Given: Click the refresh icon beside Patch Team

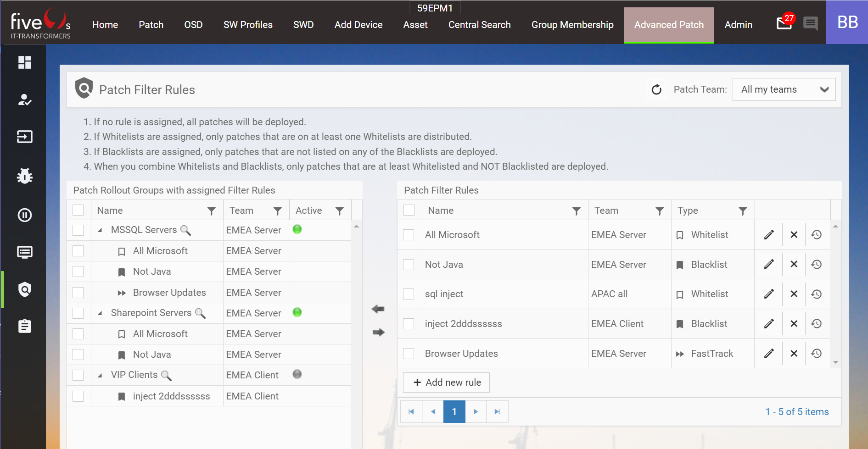Looking at the screenshot, I should click(656, 89).
